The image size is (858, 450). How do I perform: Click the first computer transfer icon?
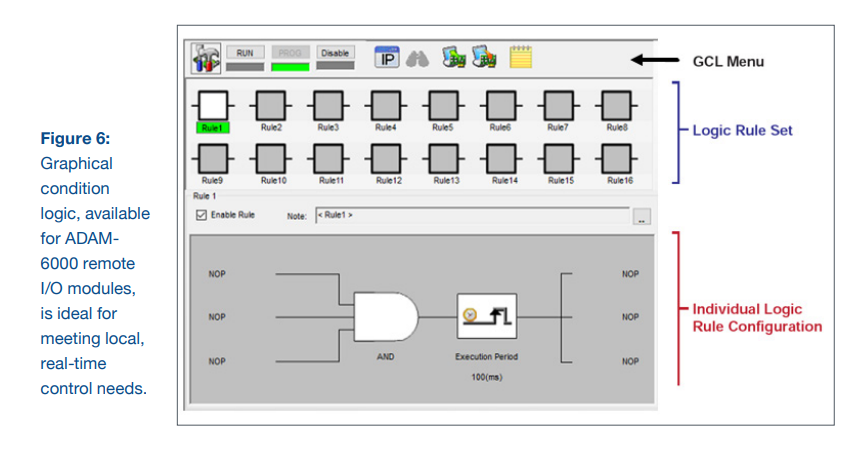454,57
